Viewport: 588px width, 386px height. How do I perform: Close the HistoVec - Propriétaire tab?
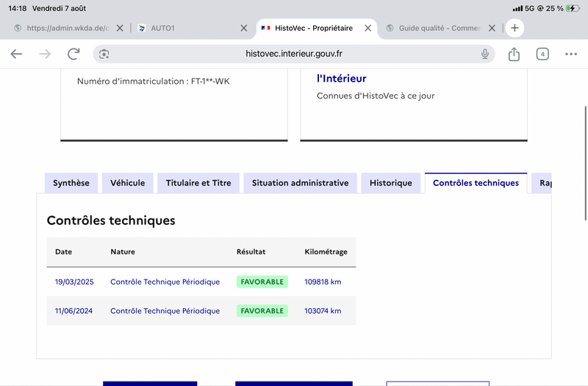point(368,28)
